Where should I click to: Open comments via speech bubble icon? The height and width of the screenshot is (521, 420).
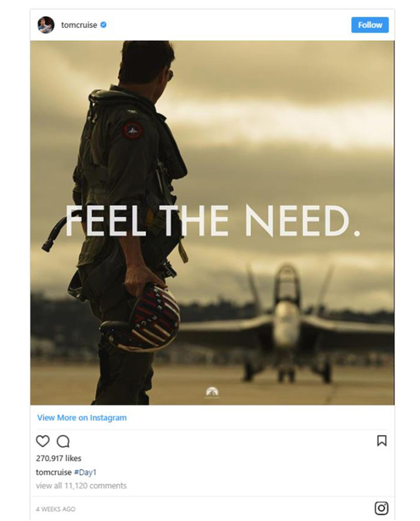point(63,442)
